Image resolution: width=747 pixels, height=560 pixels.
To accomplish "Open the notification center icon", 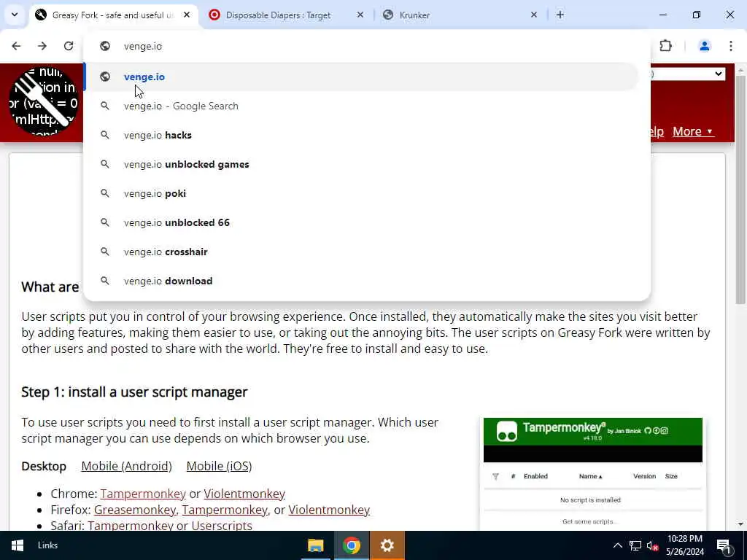I will tap(724, 545).
